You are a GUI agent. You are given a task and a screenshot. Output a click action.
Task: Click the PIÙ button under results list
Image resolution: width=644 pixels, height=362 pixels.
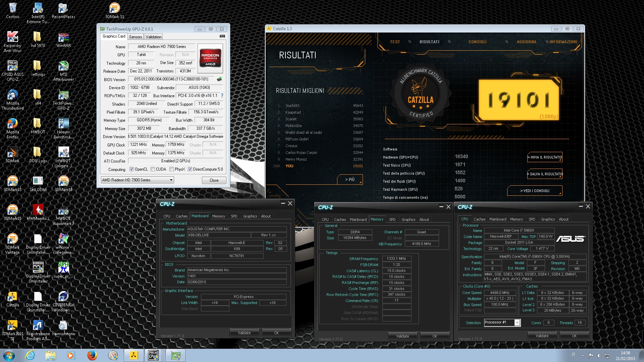[350, 180]
